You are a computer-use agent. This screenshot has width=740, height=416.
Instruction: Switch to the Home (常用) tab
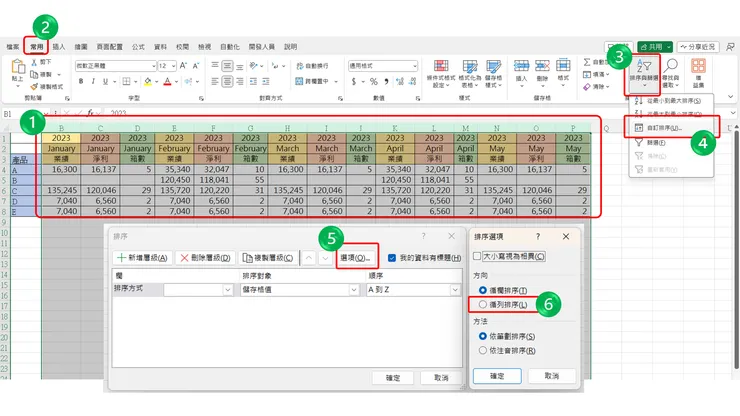pyautogui.click(x=36, y=47)
